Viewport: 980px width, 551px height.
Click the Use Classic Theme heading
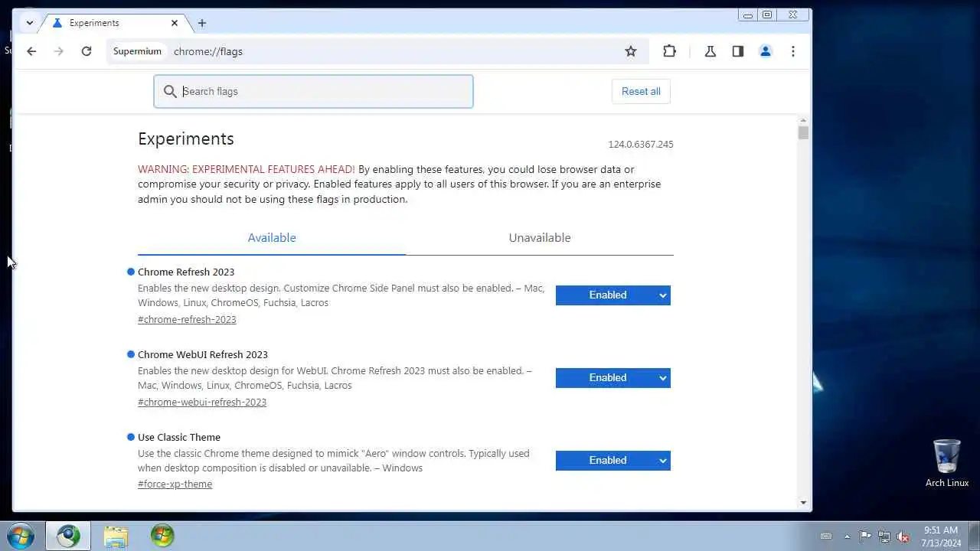[x=179, y=437]
